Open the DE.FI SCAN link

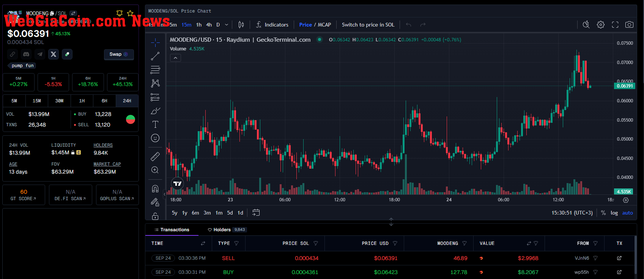click(x=71, y=195)
